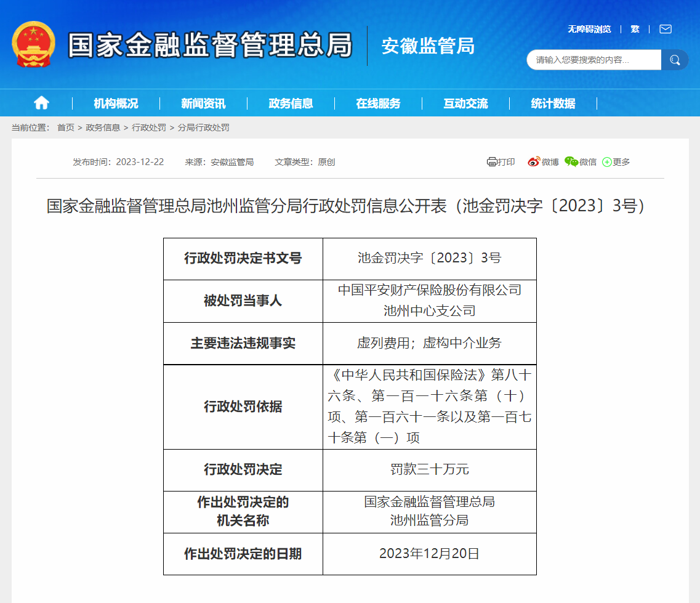Click the 安徽监管局 header title
The image size is (700, 603).
428,46
